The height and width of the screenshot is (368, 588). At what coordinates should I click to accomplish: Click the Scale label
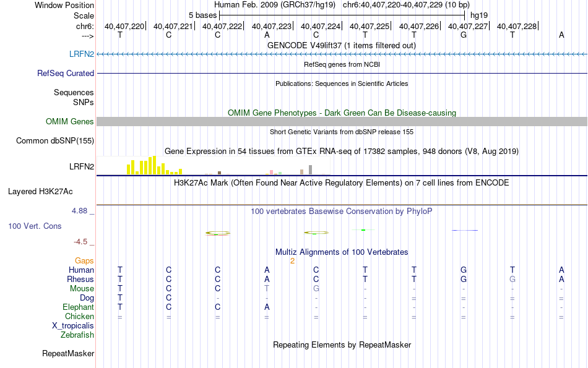[84, 15]
